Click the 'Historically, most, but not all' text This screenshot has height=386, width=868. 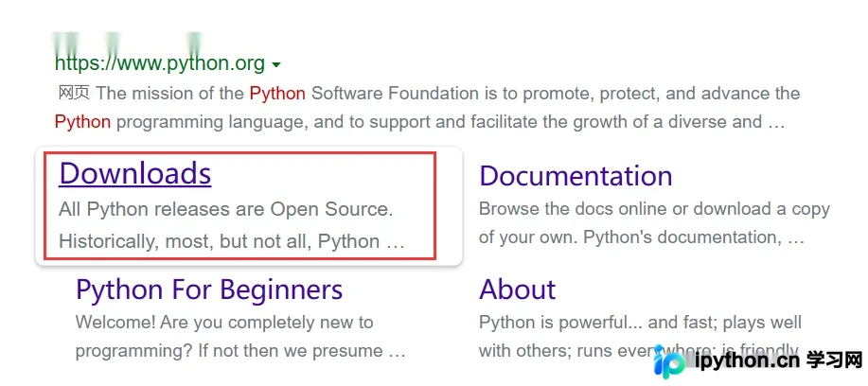232,241
